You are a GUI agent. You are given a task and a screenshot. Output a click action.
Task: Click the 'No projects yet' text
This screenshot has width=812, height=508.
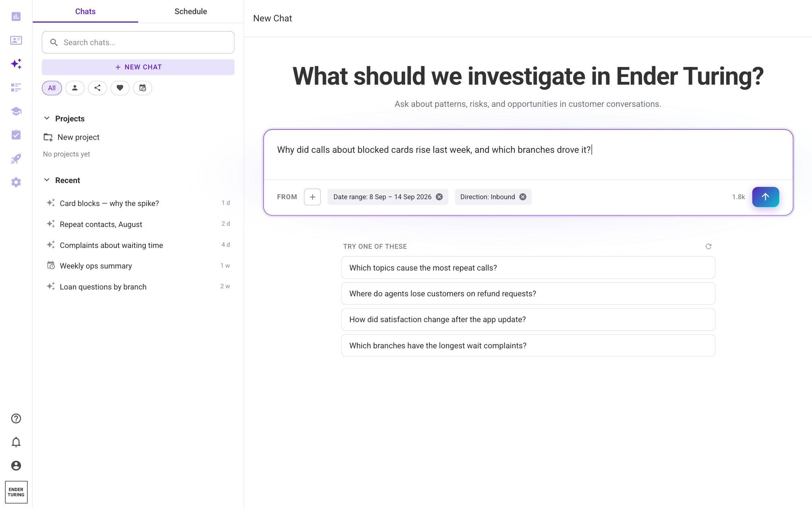tap(66, 154)
